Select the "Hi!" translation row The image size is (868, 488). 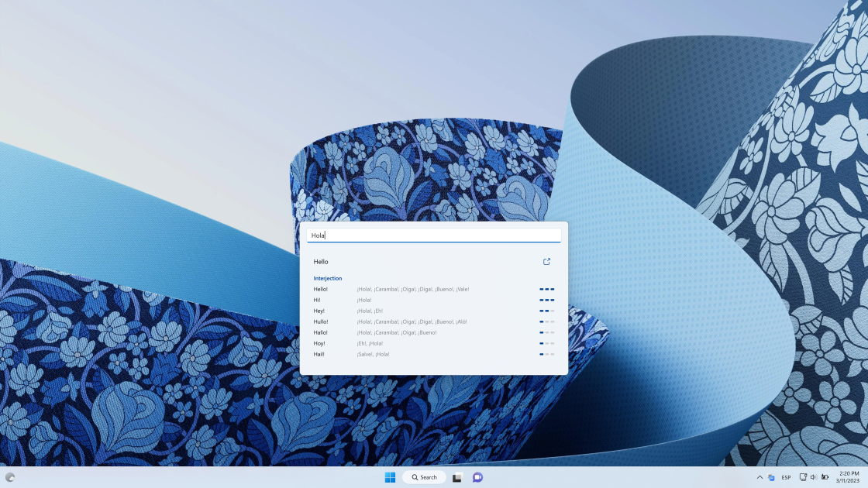pyautogui.click(x=434, y=300)
